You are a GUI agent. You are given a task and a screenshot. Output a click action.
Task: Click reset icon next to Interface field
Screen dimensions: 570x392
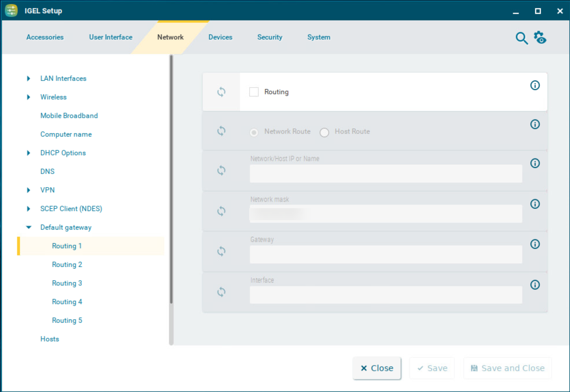click(221, 292)
